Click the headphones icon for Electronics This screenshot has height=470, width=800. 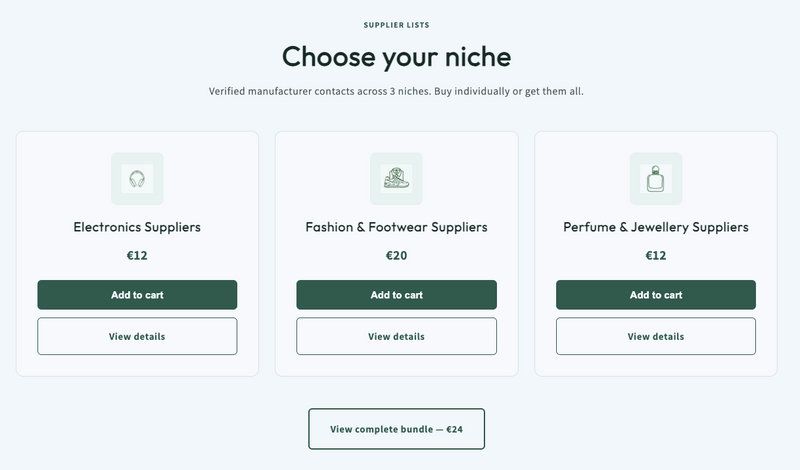[x=137, y=179]
